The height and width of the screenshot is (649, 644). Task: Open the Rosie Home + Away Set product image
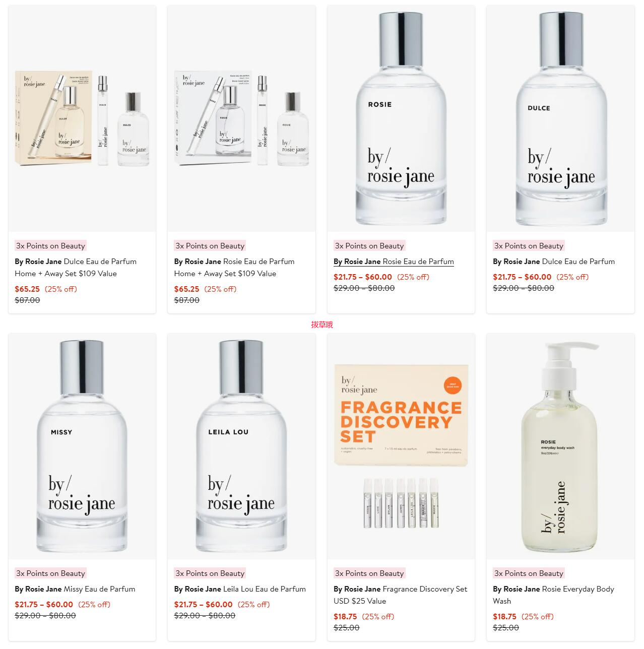click(x=241, y=118)
